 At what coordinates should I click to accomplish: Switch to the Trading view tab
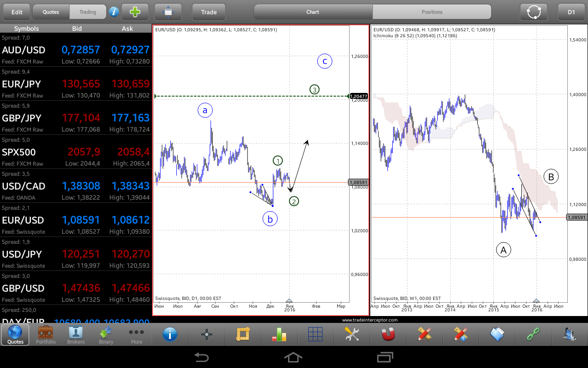coord(88,12)
